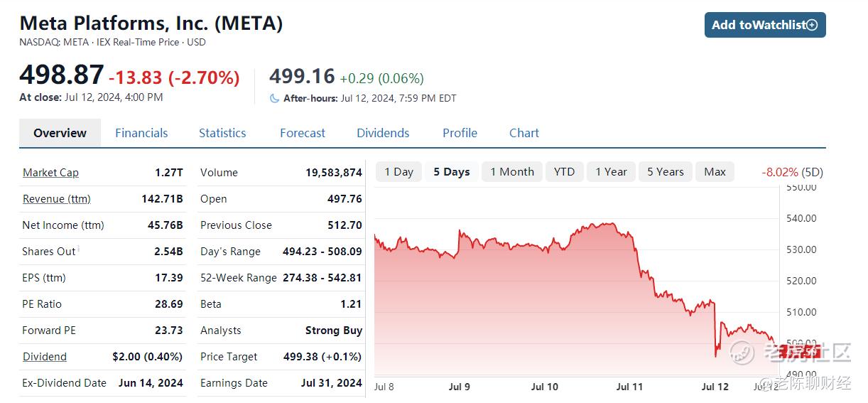
Task: Select the 1 Month chart range
Action: (512, 172)
